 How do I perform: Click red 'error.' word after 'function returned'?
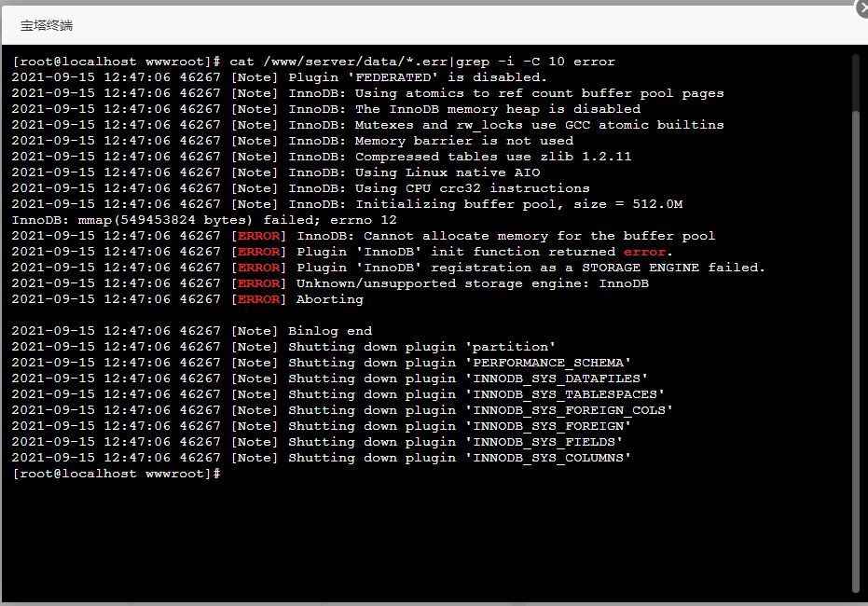tap(648, 252)
